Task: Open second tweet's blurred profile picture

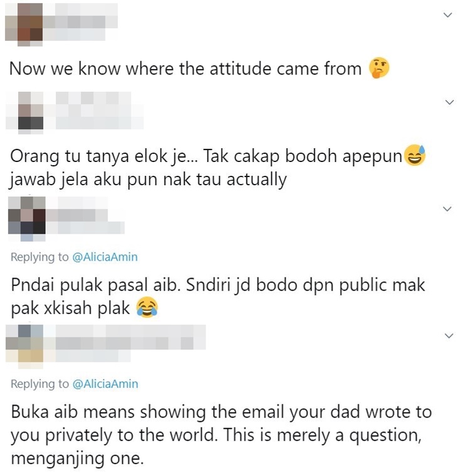Action: pos(24,112)
